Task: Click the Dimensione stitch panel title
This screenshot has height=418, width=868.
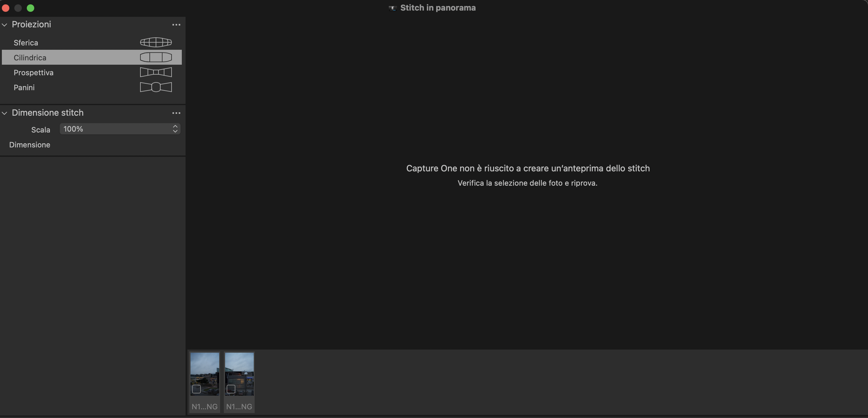Action: (x=48, y=112)
